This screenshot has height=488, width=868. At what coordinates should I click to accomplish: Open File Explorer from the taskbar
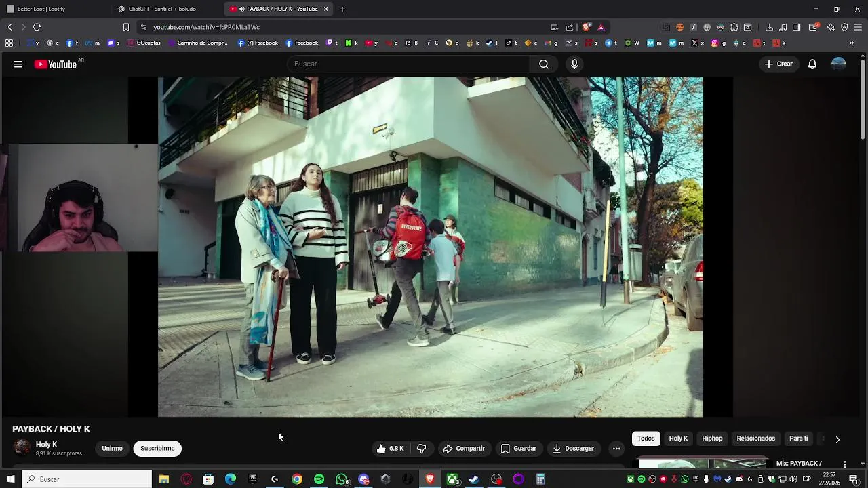point(164,479)
